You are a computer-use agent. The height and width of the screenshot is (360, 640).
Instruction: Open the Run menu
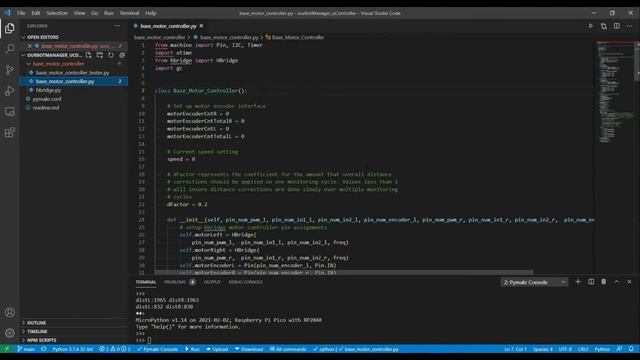[109, 13]
